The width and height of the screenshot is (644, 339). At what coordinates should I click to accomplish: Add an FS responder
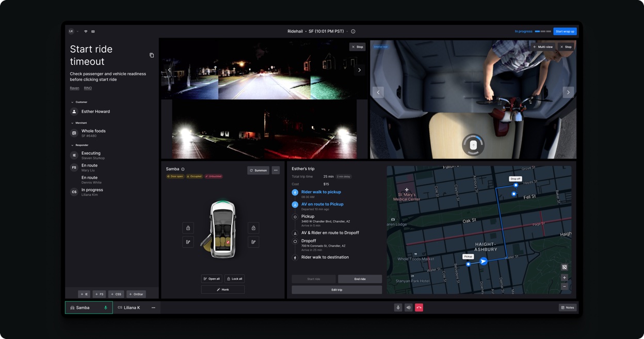(x=100, y=294)
